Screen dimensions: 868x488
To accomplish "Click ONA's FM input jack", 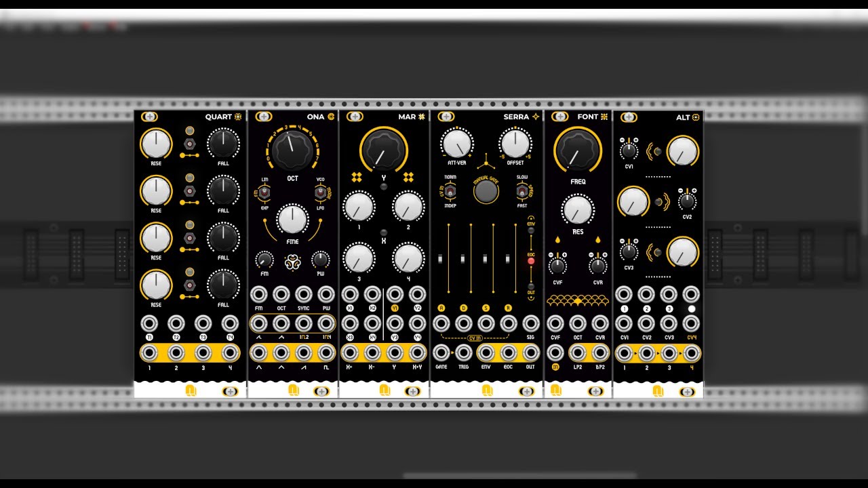I will click(x=258, y=294).
